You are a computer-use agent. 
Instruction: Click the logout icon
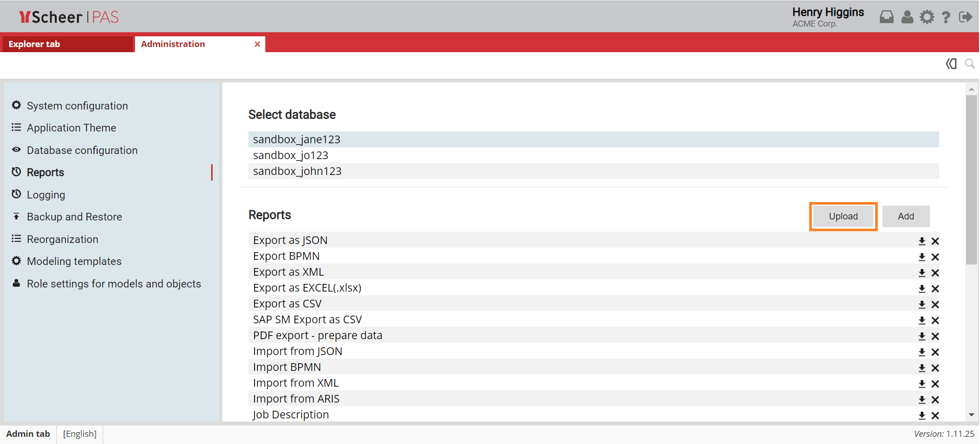965,17
